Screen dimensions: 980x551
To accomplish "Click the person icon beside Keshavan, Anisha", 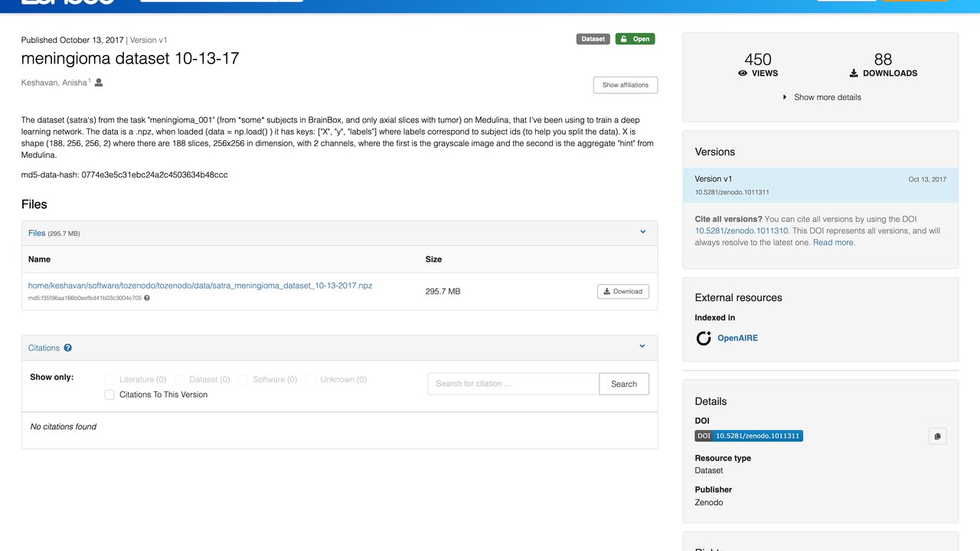I will pyautogui.click(x=99, y=82).
